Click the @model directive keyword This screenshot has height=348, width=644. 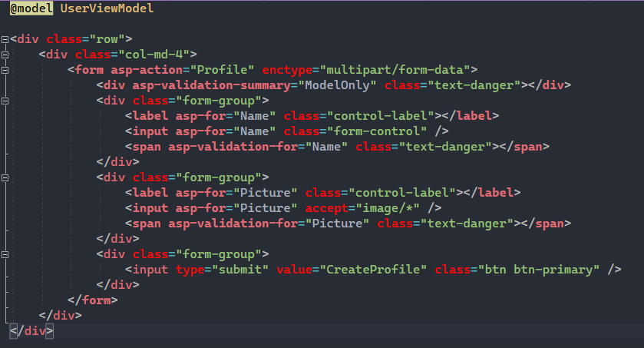click(31, 8)
